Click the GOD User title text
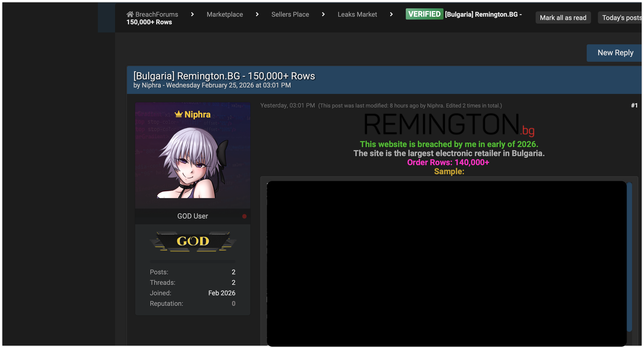The image size is (644, 348). coord(192,216)
